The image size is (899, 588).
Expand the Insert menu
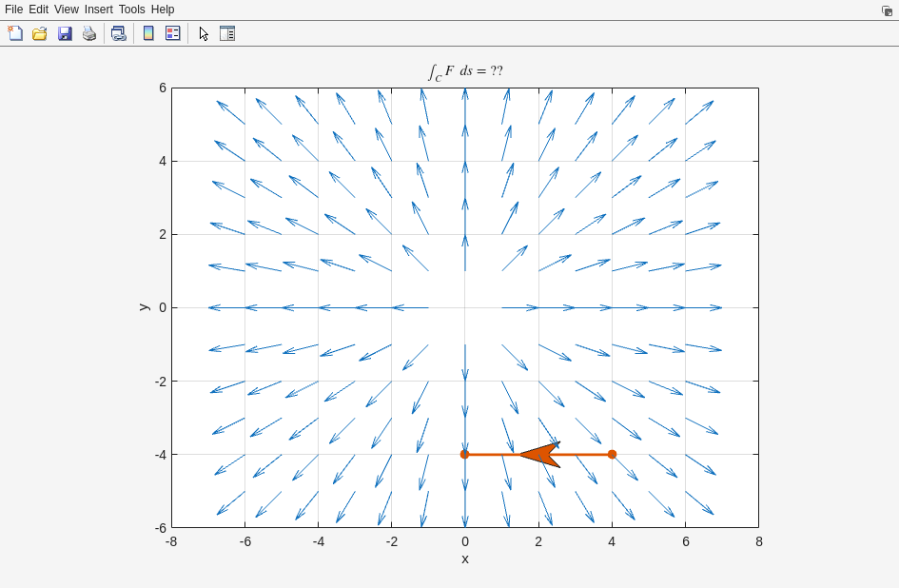tap(98, 10)
